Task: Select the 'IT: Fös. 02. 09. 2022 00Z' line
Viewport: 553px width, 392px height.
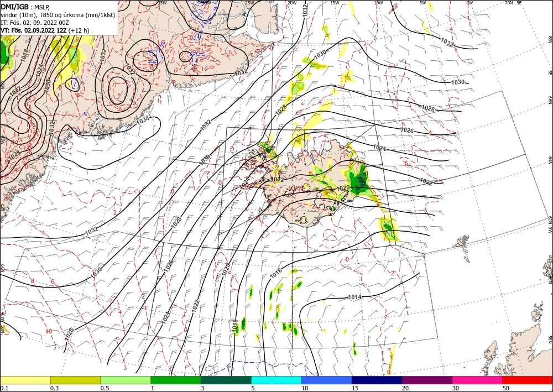Action: click(x=34, y=23)
